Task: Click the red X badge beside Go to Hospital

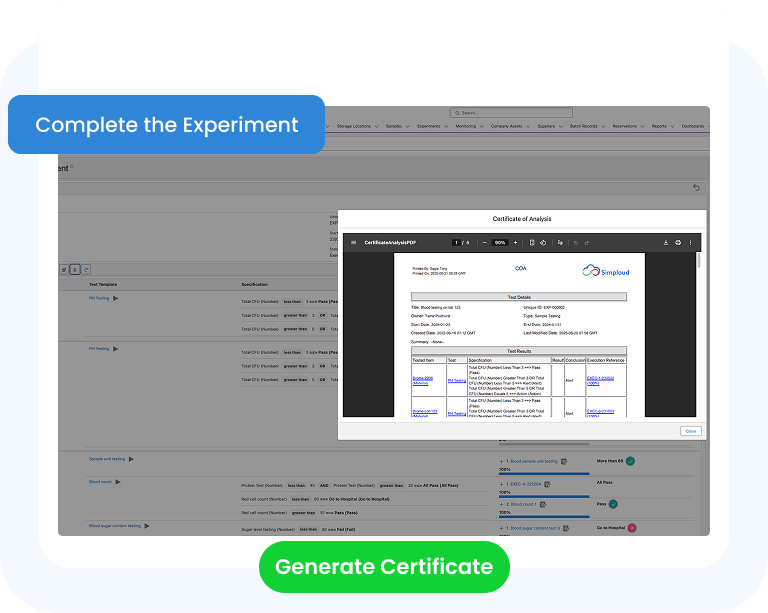Action: (x=632, y=528)
